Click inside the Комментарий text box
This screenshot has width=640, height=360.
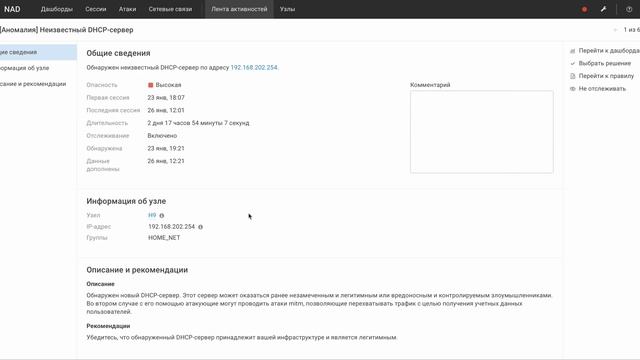point(482,132)
